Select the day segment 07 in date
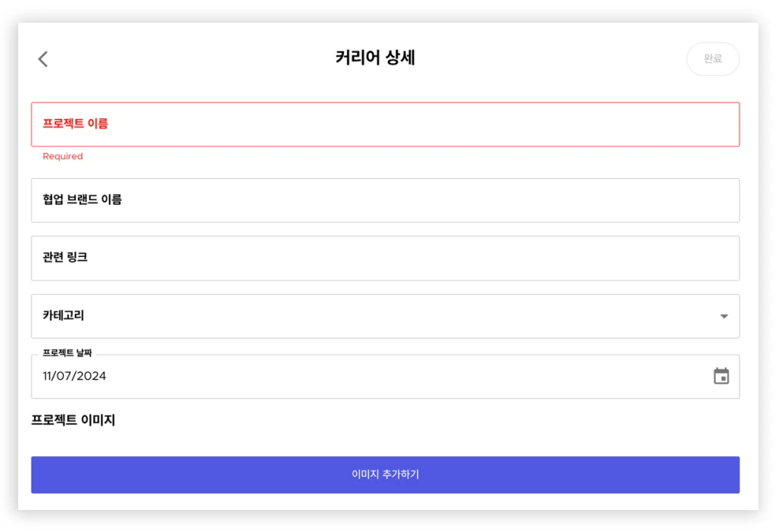The width and height of the screenshot is (776, 532). 67,376
